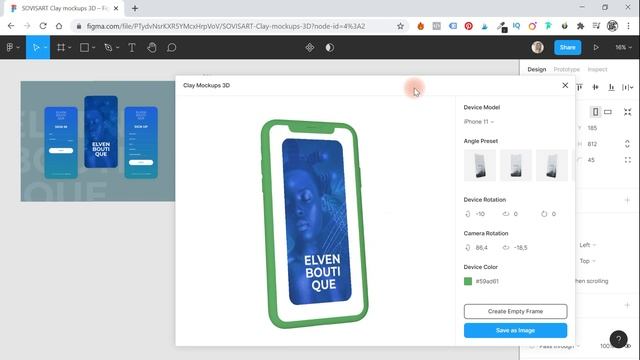The height and width of the screenshot is (360, 640).
Task: Click Save as Image button
Action: tap(515, 331)
